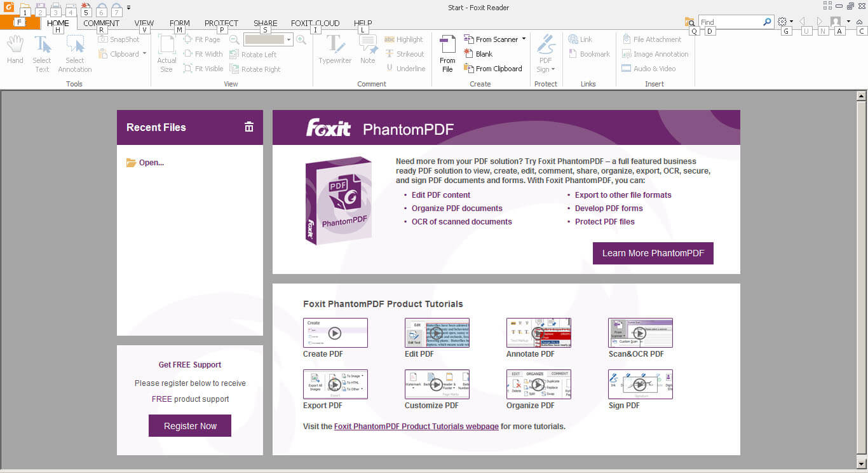
Task: Click Fit Width option
Action: click(203, 54)
